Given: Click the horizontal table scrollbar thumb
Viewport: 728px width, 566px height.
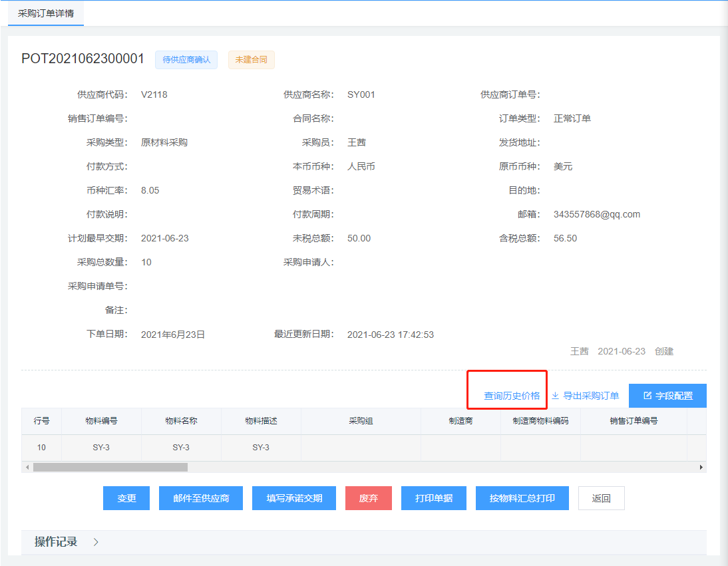Looking at the screenshot, I should click(x=110, y=468).
